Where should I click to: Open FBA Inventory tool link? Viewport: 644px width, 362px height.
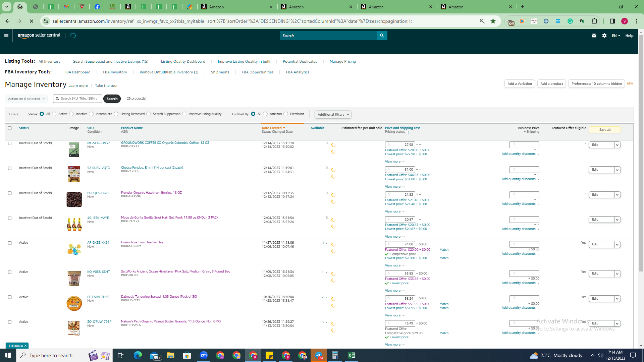115,72
